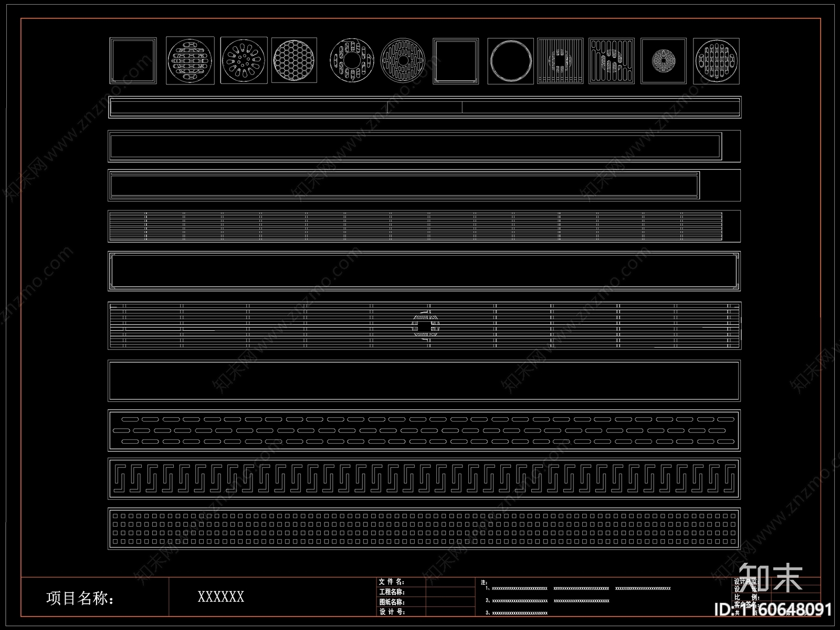Image resolution: width=840 pixels, height=630 pixels.
Task: Select the frameless round drain with horizontal slots
Action: pos(403,60)
